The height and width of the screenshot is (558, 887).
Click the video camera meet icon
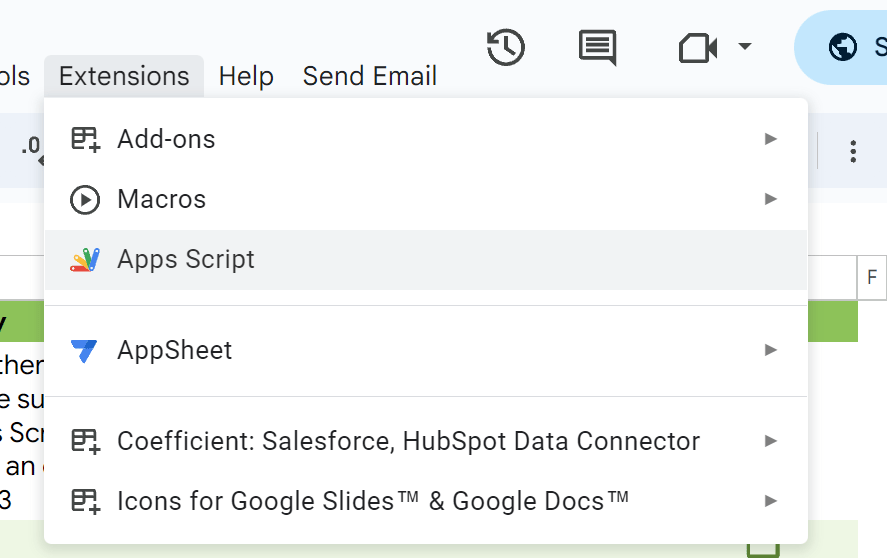click(699, 47)
